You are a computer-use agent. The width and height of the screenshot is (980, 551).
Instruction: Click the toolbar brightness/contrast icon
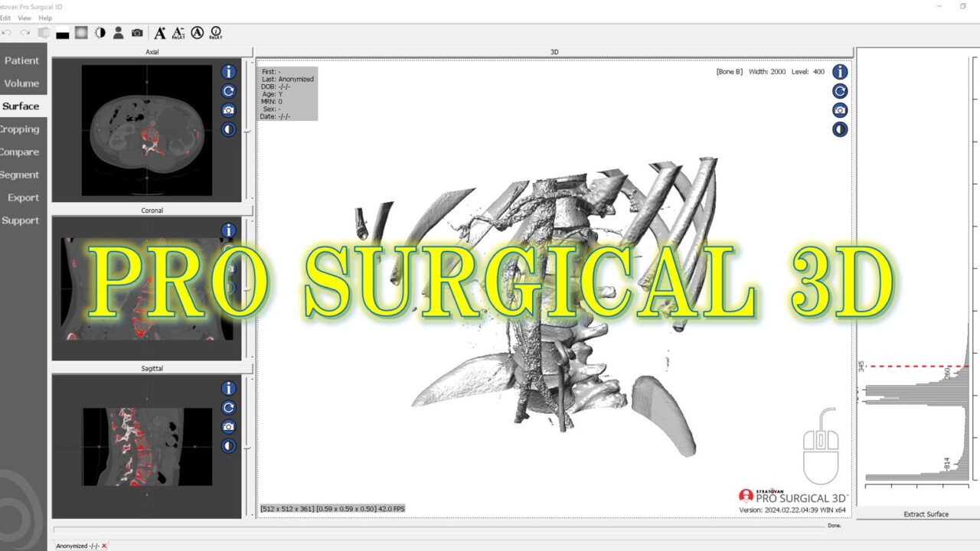click(x=100, y=33)
